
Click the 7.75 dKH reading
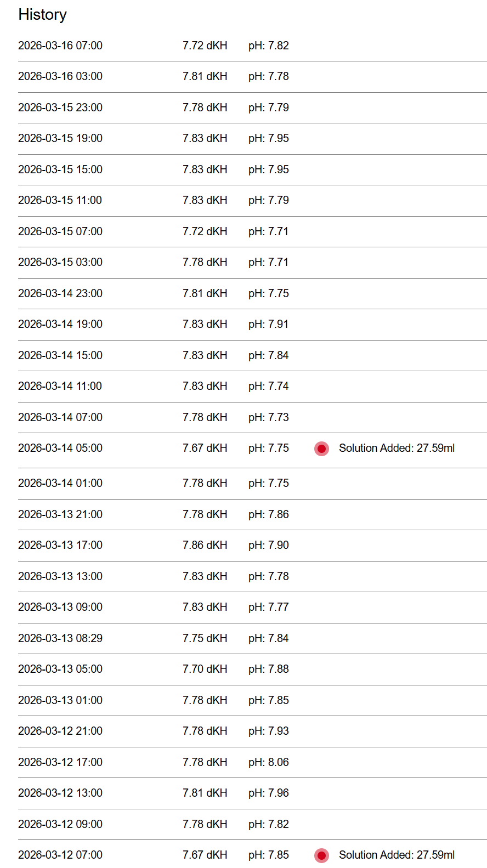click(x=205, y=638)
